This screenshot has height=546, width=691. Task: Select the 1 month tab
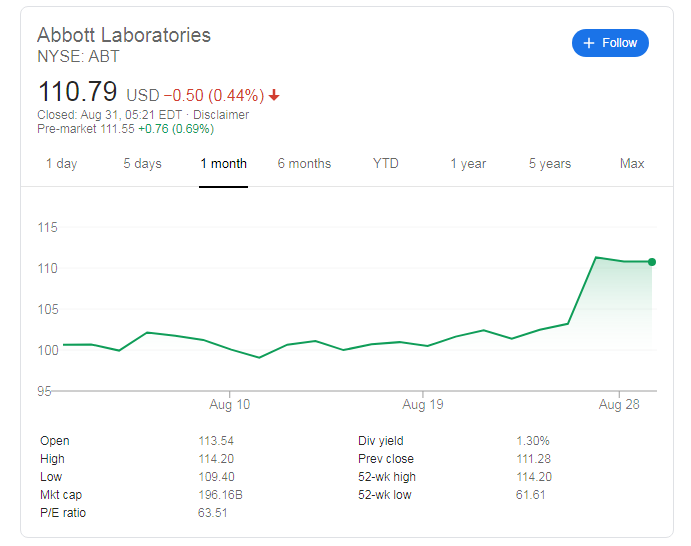[223, 163]
